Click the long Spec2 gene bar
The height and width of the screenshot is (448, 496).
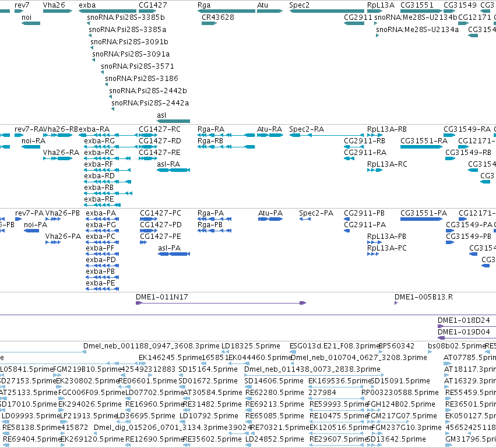pyautogui.click(x=327, y=11)
